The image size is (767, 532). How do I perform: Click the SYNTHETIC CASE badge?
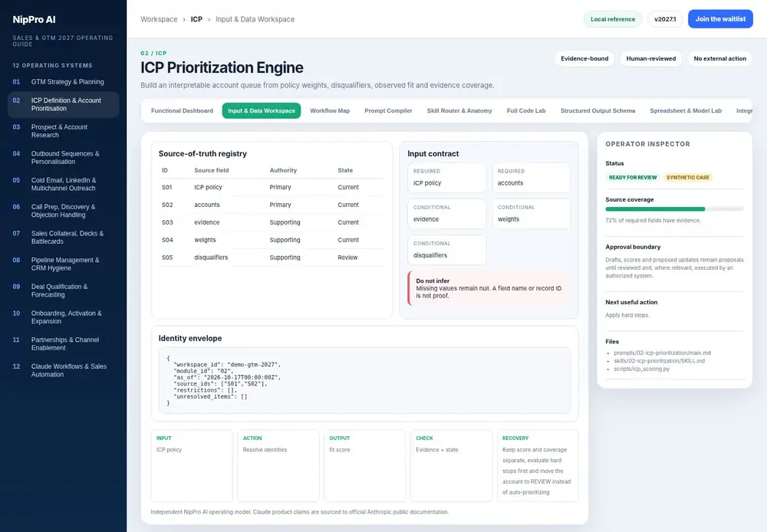coord(687,178)
